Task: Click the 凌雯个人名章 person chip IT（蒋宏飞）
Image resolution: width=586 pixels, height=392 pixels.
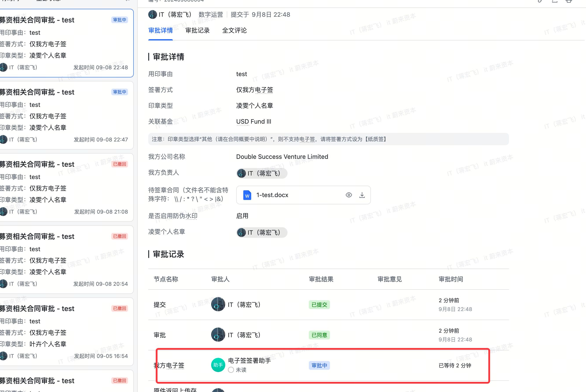Action: click(x=262, y=233)
